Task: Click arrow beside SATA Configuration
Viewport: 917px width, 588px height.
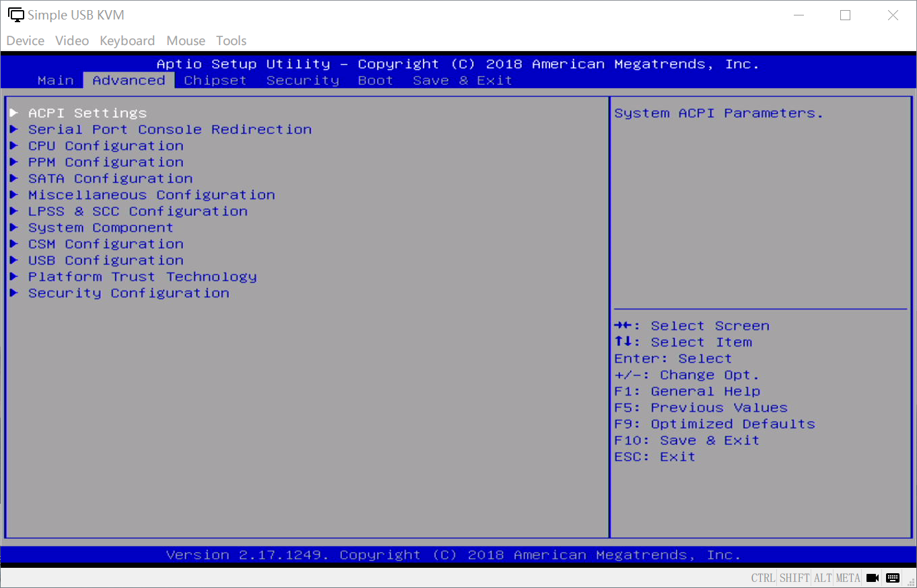Action: [13, 178]
